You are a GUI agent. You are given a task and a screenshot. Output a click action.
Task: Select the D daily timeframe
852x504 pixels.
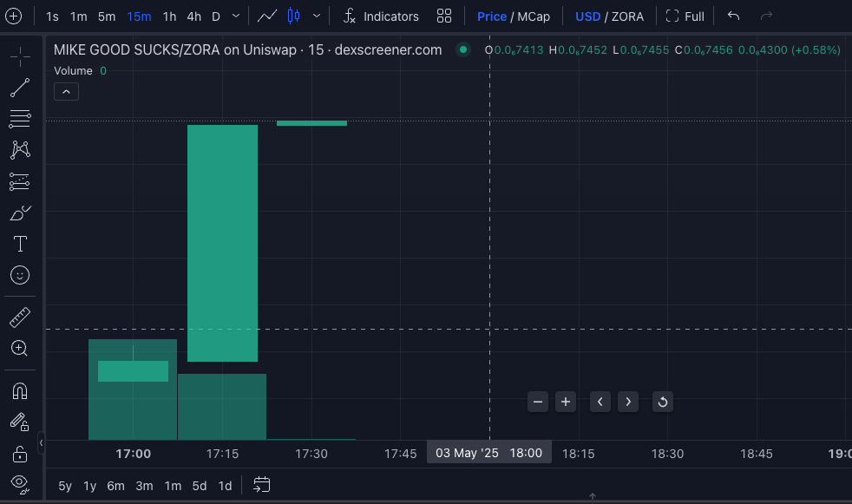pyautogui.click(x=216, y=16)
